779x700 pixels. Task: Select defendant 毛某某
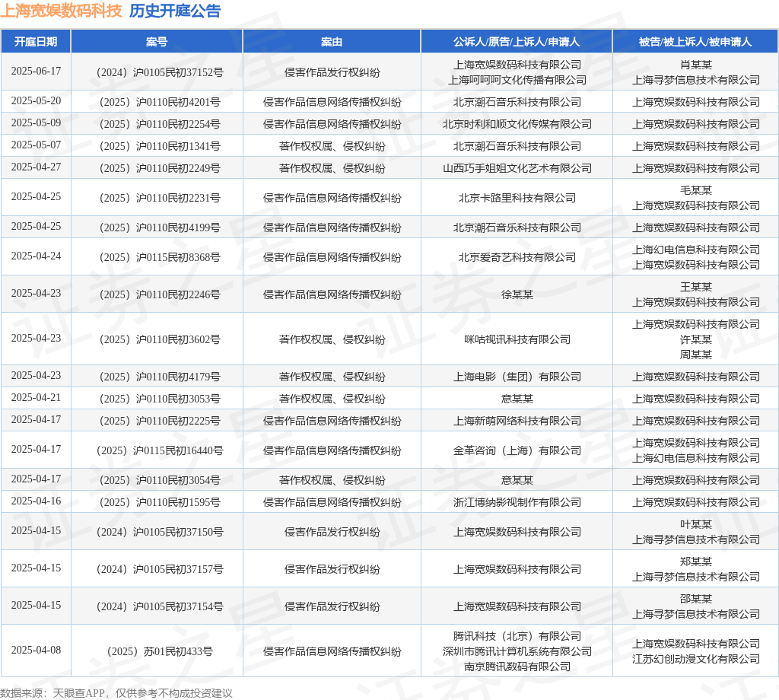[696, 190]
